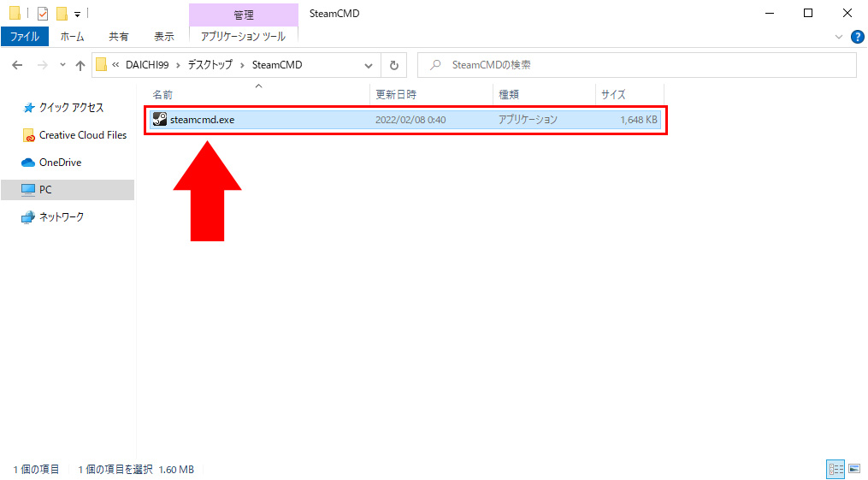This screenshot has height=480, width=868.
Task: Click the address bar chevron before DAICHI99
Action: (115, 65)
